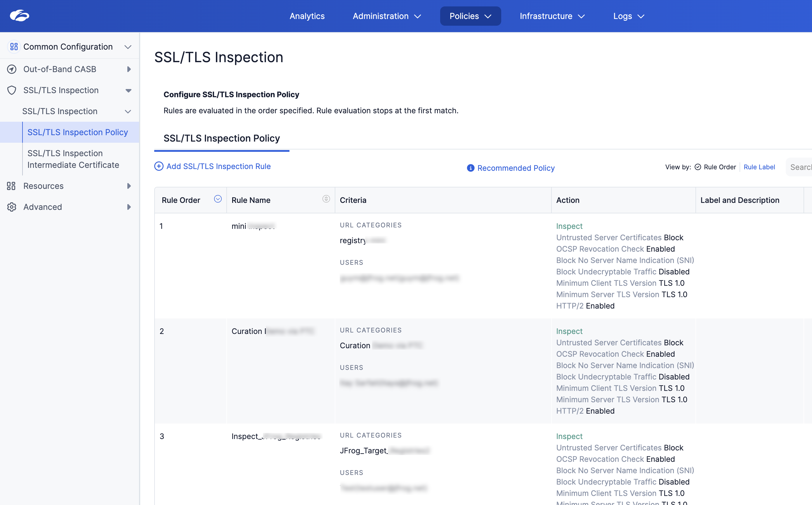Image resolution: width=812 pixels, height=505 pixels.
Task: Click the Common Configuration grid icon
Action: (x=14, y=47)
